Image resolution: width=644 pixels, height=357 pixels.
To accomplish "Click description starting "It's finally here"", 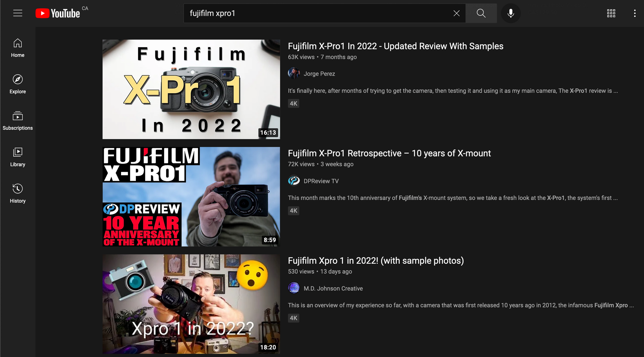I will click(453, 91).
